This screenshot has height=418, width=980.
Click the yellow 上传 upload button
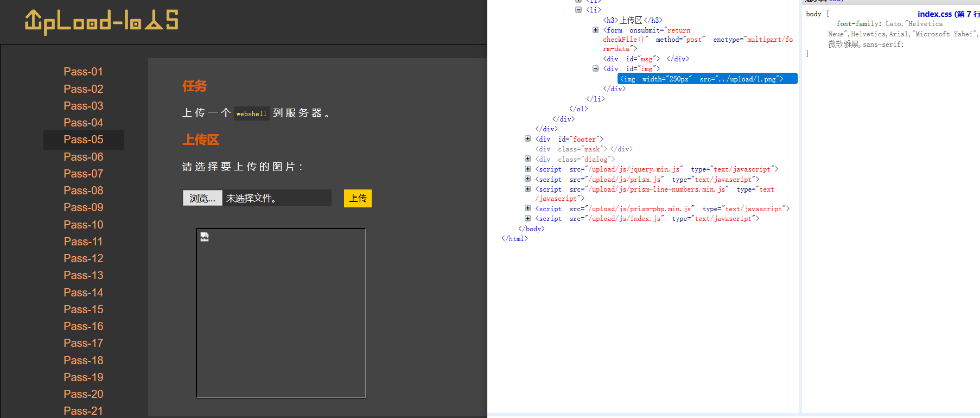coord(358,198)
